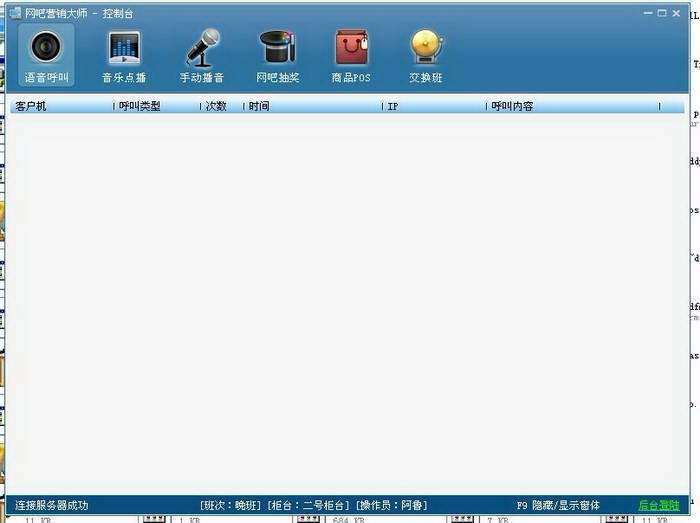Image resolution: width=700 pixels, height=523 pixels.
Task: Click the 次数 column header
Action: [219, 106]
